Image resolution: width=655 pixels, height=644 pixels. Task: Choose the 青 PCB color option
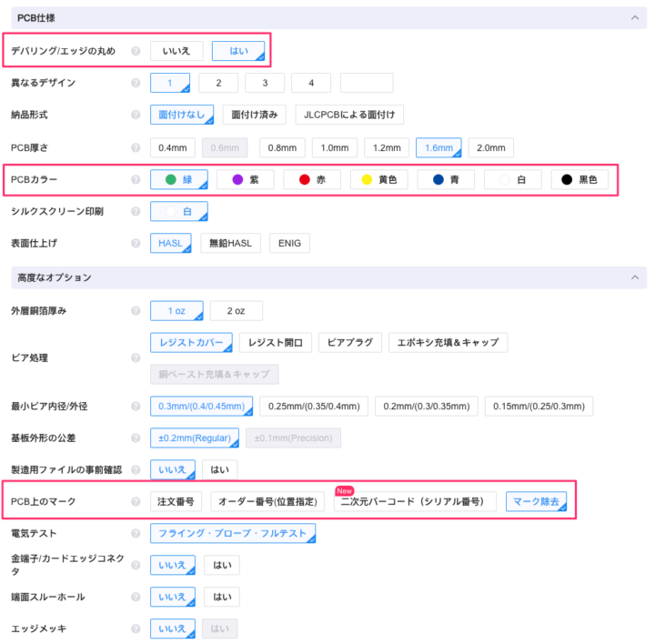click(447, 180)
